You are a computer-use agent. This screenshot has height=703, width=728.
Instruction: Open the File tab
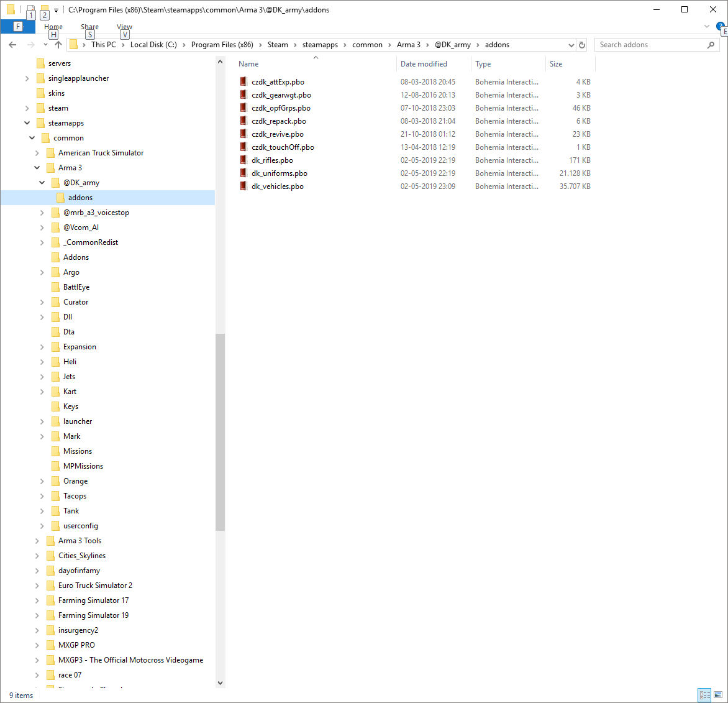tap(17, 27)
